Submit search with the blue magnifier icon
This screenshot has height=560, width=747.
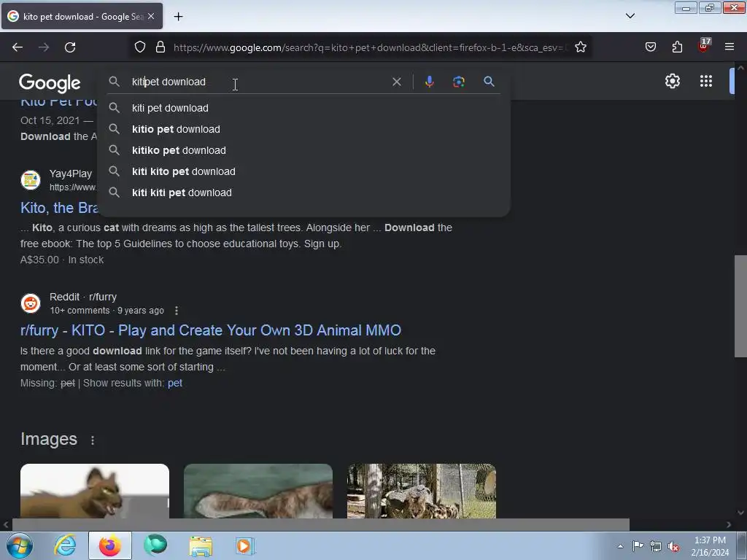489,82
